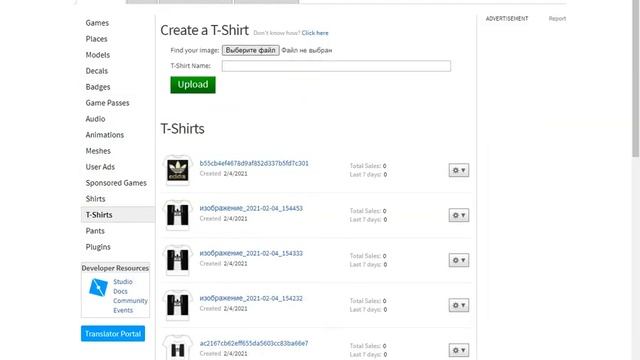The height and width of the screenshot is (360, 640).
Task: Click the 'Click here' help link
Action: [315, 33]
